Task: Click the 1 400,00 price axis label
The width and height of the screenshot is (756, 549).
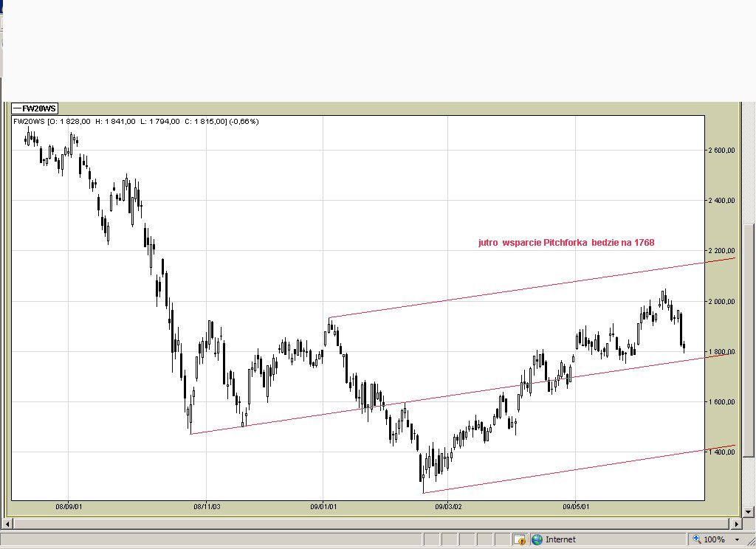Action: [721, 452]
